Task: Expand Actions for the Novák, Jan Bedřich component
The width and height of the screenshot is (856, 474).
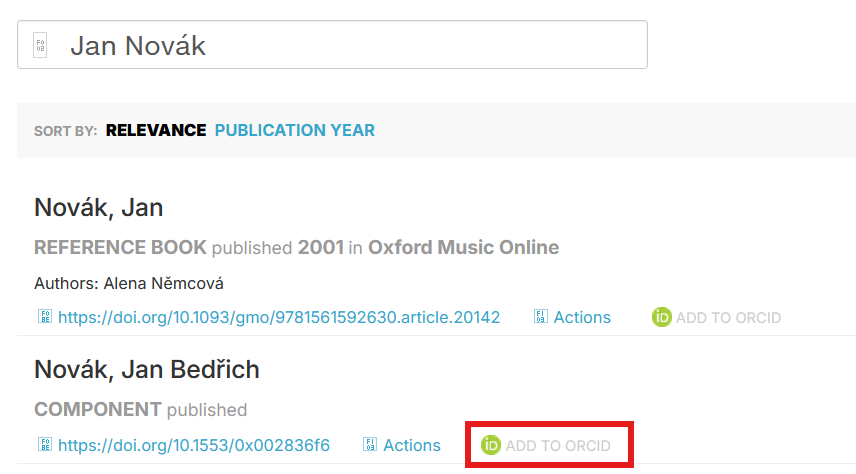Action: (412, 445)
